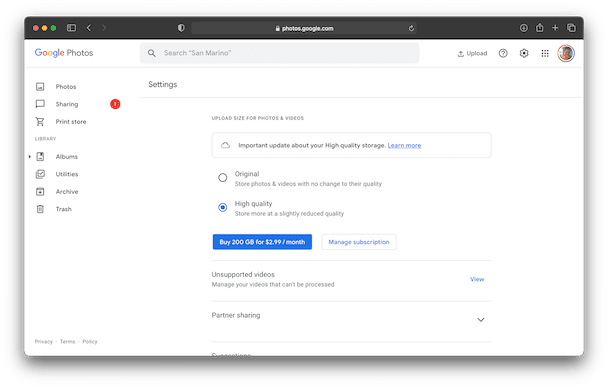Click the search magnifier icon

click(x=152, y=53)
